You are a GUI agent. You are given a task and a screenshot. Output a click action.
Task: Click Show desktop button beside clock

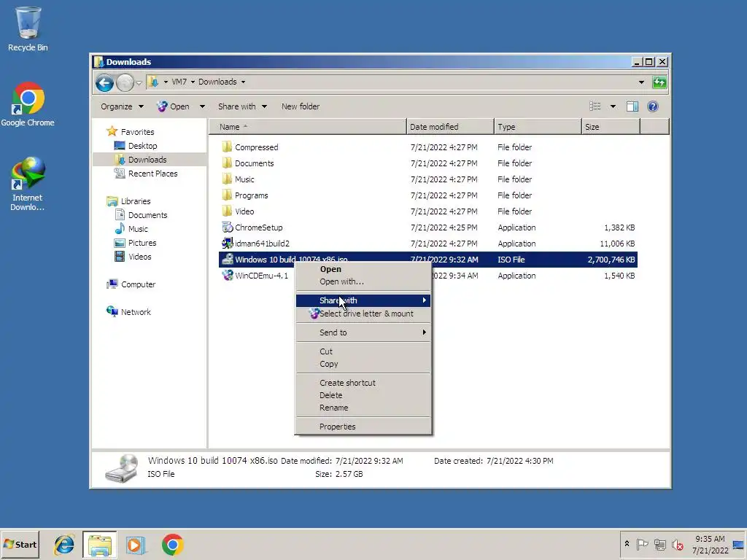[x=738, y=545]
